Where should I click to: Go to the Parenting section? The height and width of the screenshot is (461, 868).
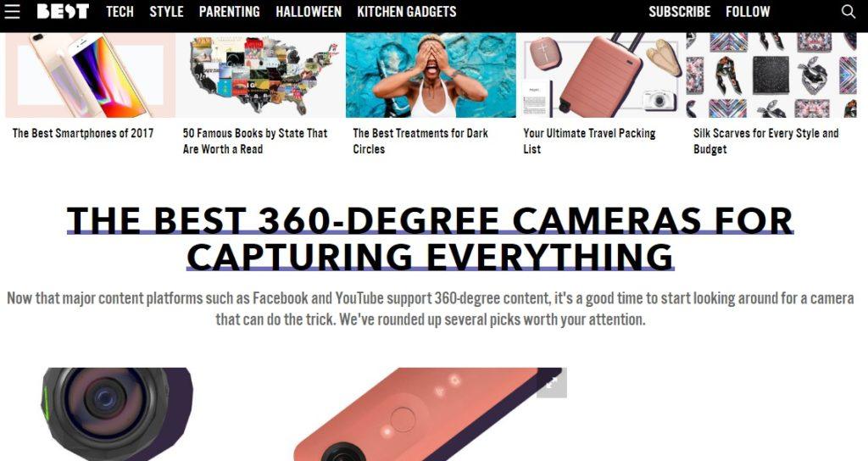point(229,12)
